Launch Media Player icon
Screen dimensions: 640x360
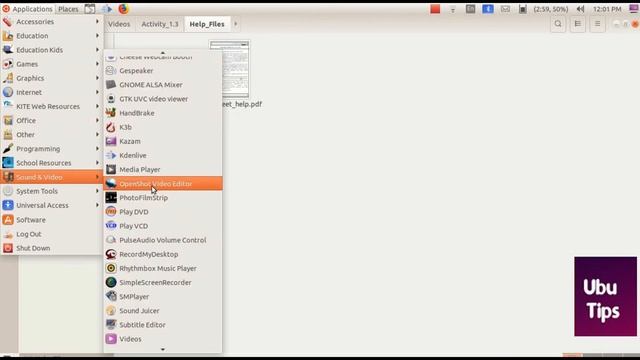[x=111, y=169]
